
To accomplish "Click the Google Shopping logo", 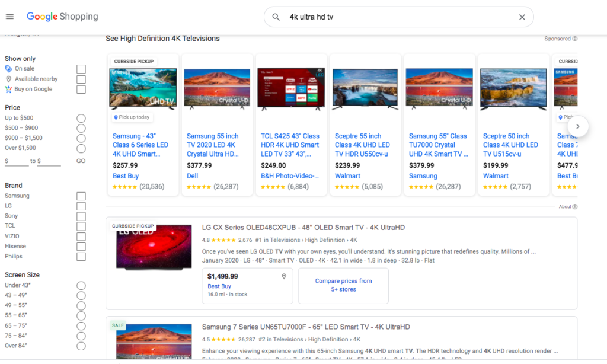I will pyautogui.click(x=62, y=16).
